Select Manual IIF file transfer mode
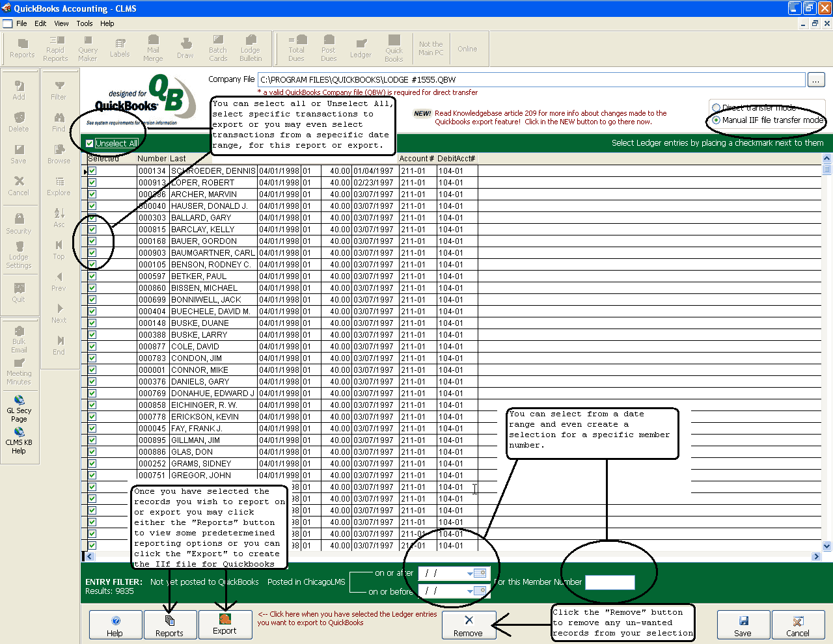833x644 pixels. (x=717, y=120)
